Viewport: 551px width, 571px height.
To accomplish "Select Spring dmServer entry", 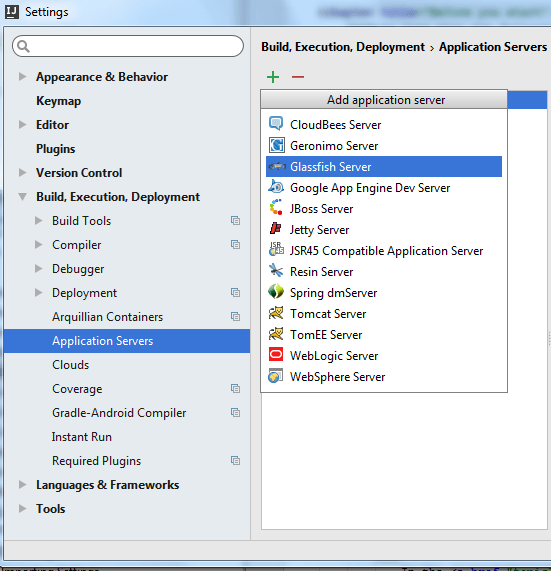I will point(384,293).
